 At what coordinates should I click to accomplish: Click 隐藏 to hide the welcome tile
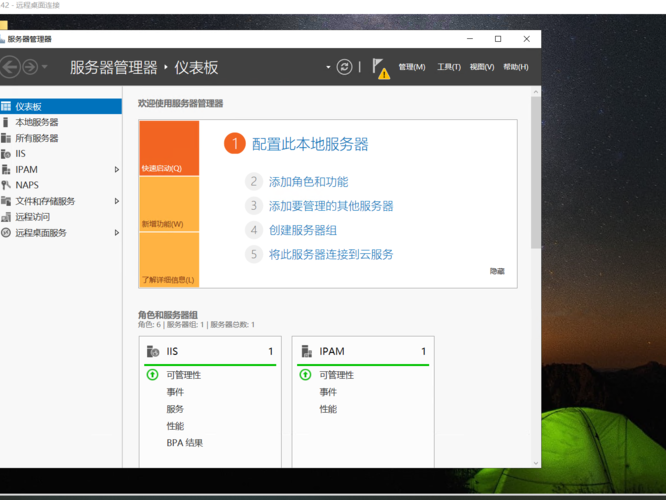[x=497, y=271]
